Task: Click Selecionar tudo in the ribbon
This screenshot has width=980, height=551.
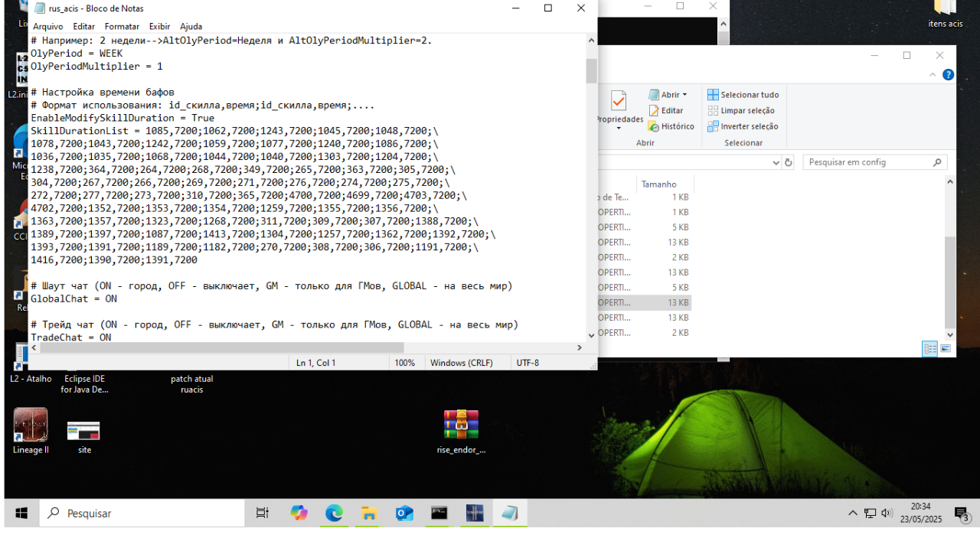Action: click(743, 95)
